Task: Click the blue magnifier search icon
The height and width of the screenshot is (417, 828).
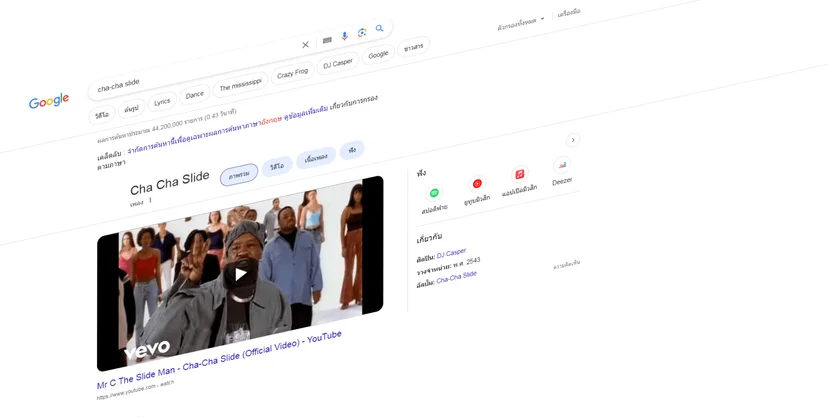Action: [379, 29]
